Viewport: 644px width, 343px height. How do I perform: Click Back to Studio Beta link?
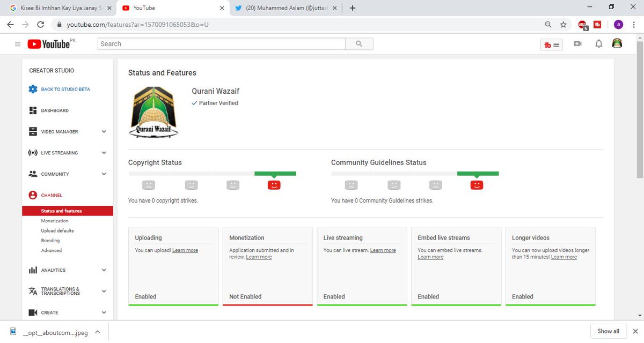pos(65,90)
